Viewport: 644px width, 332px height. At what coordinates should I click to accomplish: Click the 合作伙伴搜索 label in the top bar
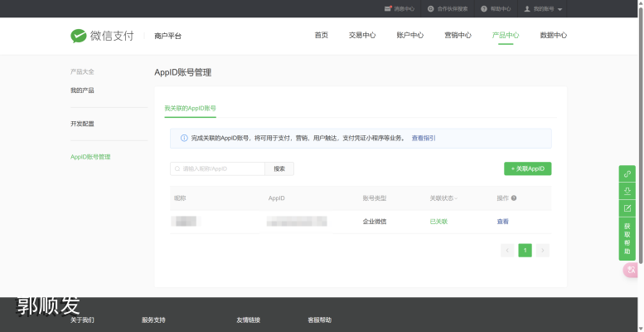(x=453, y=8)
